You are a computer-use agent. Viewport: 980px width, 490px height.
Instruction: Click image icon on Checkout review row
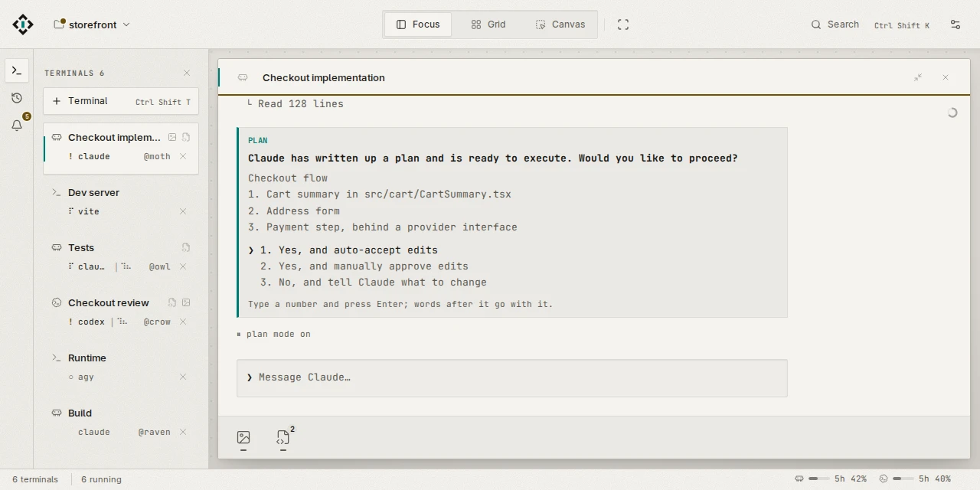tap(186, 303)
